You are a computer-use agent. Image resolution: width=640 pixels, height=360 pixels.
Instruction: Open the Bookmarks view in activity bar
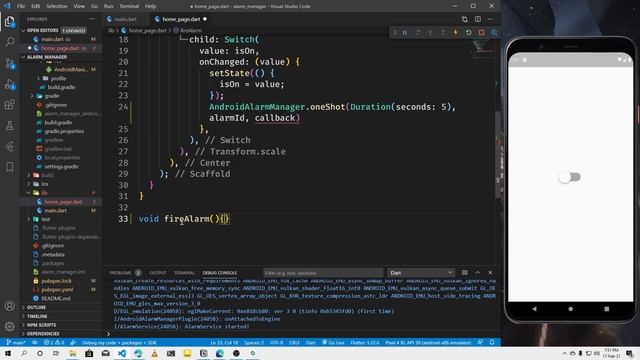tap(9, 167)
